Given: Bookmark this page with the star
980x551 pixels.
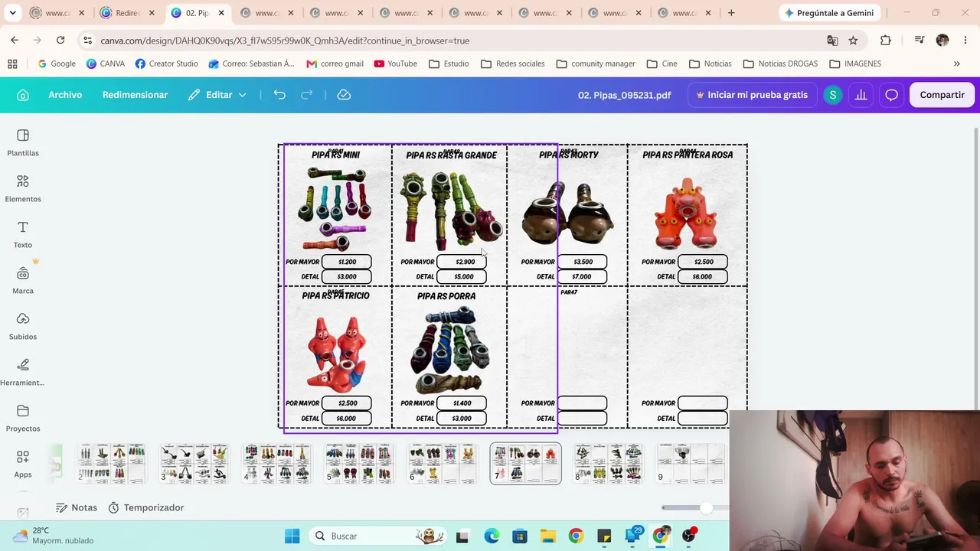Looking at the screenshot, I should [x=853, y=41].
